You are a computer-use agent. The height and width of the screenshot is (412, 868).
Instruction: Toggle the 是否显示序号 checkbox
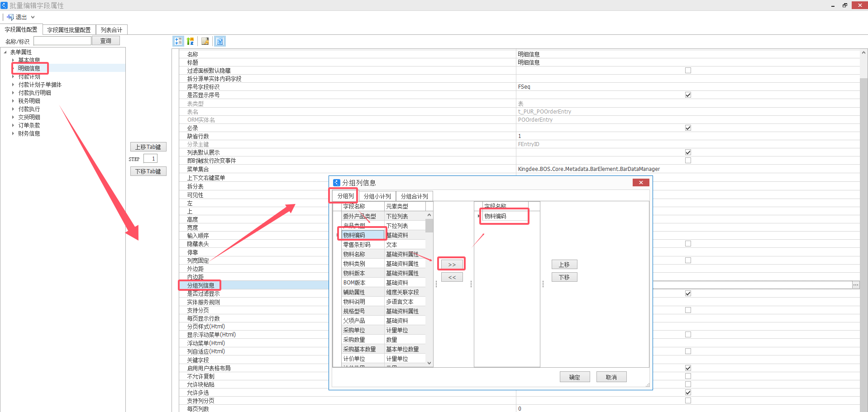tap(688, 95)
